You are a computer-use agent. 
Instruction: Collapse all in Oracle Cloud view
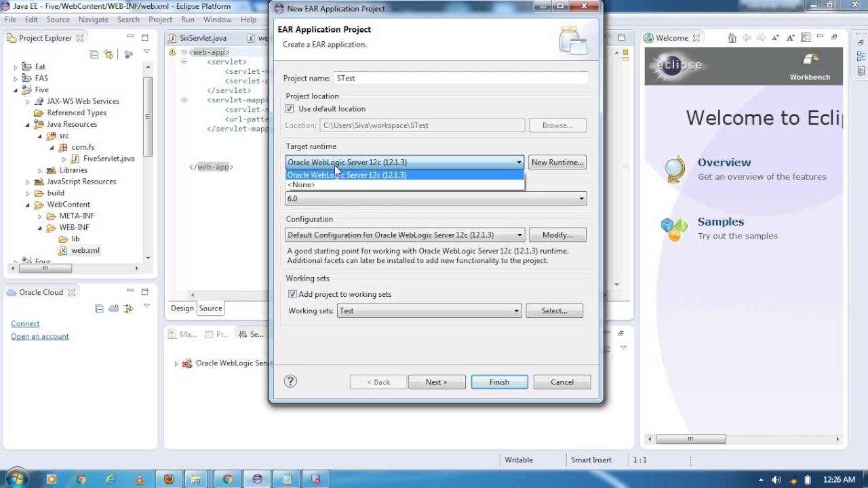click(x=100, y=308)
